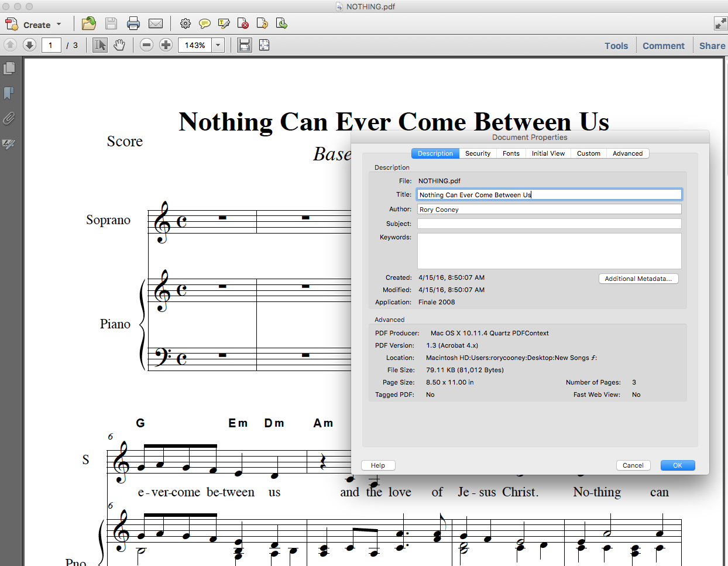Switch to the Advanced tab

(627, 153)
